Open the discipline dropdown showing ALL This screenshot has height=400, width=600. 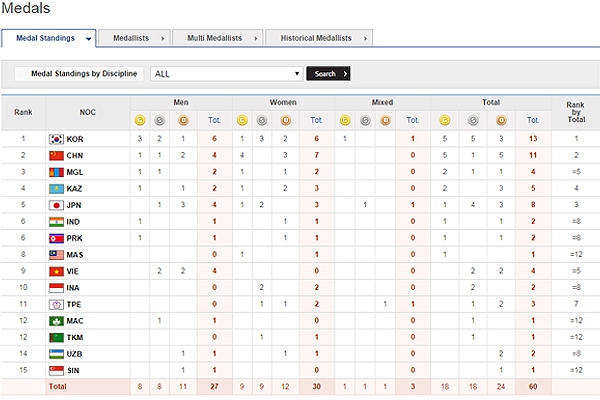(x=227, y=74)
